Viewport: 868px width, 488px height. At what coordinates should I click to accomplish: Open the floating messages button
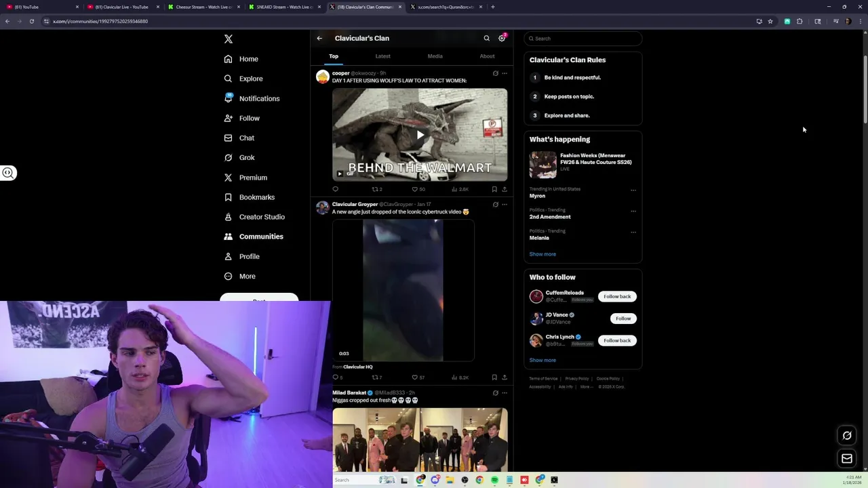pyautogui.click(x=847, y=459)
